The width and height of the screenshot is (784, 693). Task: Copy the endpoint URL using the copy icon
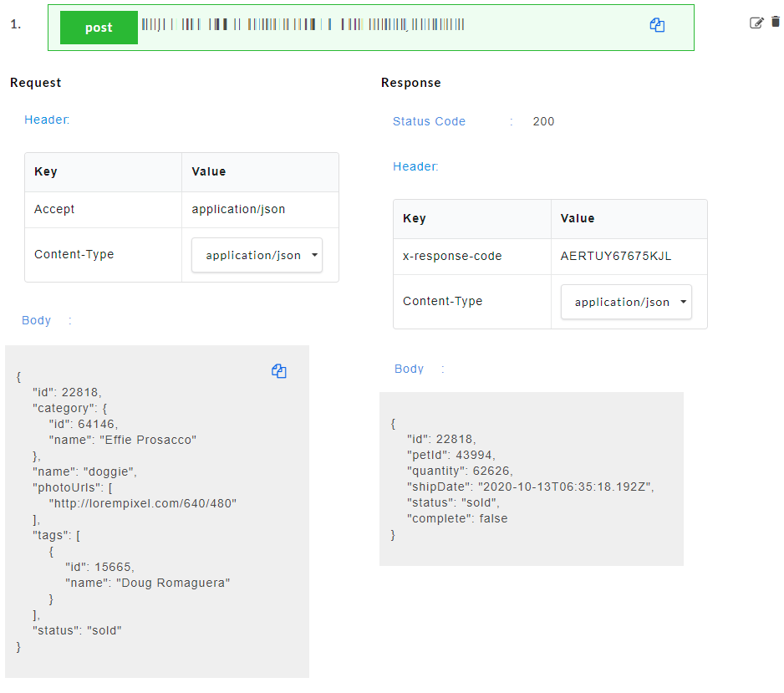[x=657, y=26]
